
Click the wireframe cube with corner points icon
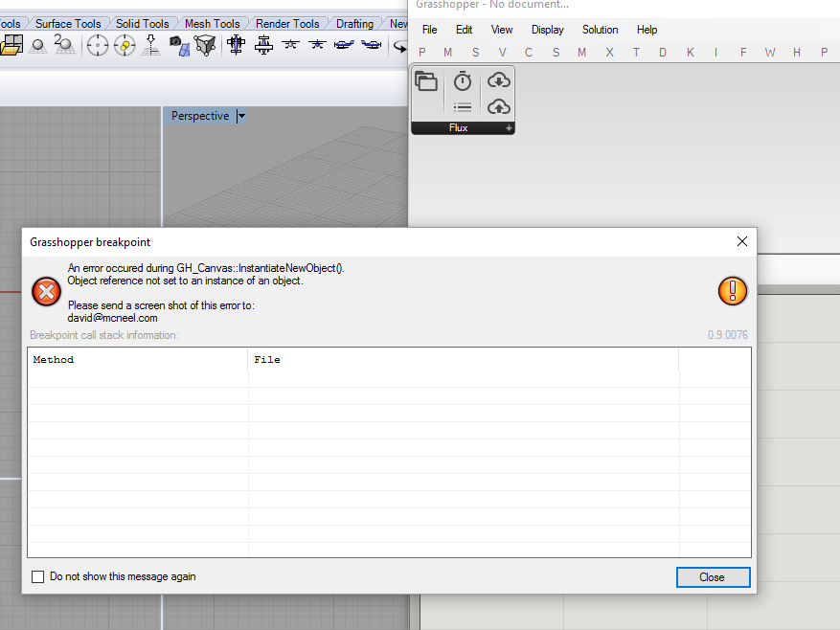pos(205,46)
